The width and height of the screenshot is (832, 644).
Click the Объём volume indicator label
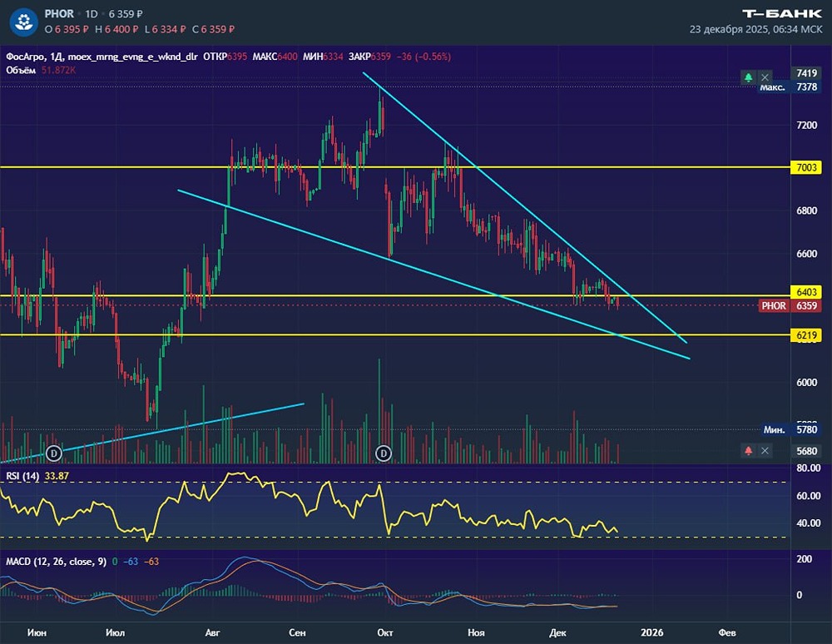(21, 70)
